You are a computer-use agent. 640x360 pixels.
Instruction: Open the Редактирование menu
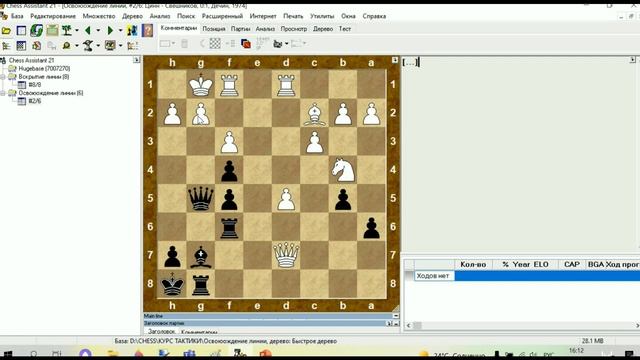coord(53,16)
